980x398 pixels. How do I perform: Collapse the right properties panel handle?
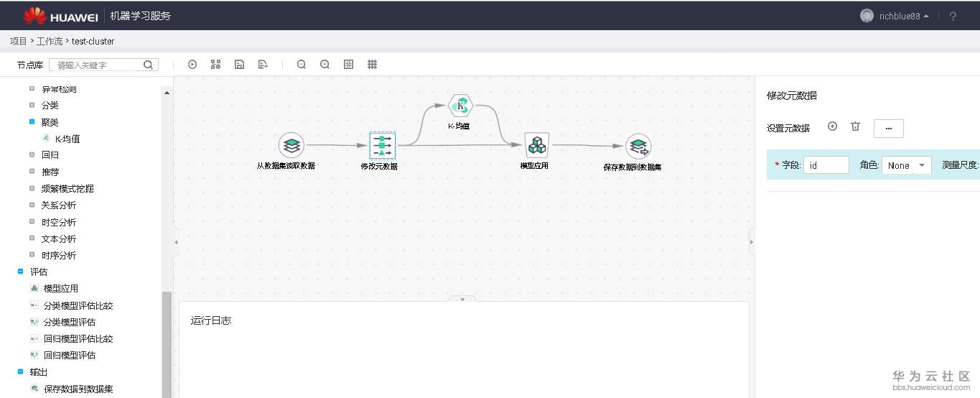click(752, 243)
